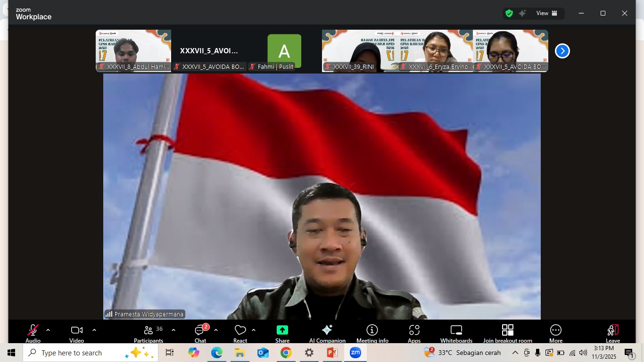Open Zoom Apps
The width and height of the screenshot is (644, 362).
pyautogui.click(x=414, y=333)
